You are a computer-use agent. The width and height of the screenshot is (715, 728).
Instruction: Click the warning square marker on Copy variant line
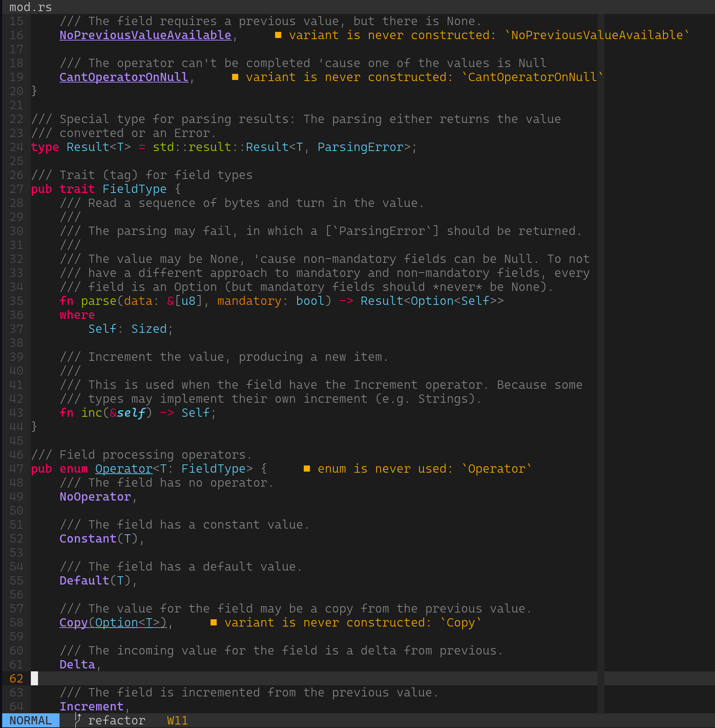(x=214, y=623)
